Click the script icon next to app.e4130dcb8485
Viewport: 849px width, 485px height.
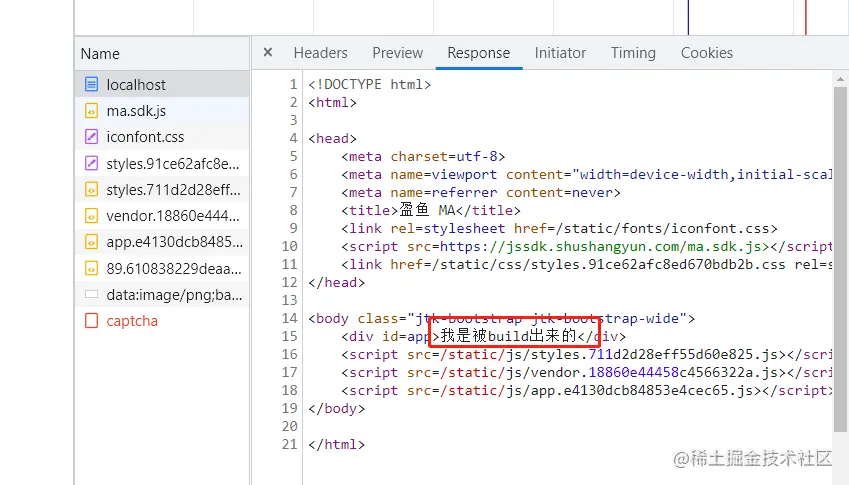(92, 241)
